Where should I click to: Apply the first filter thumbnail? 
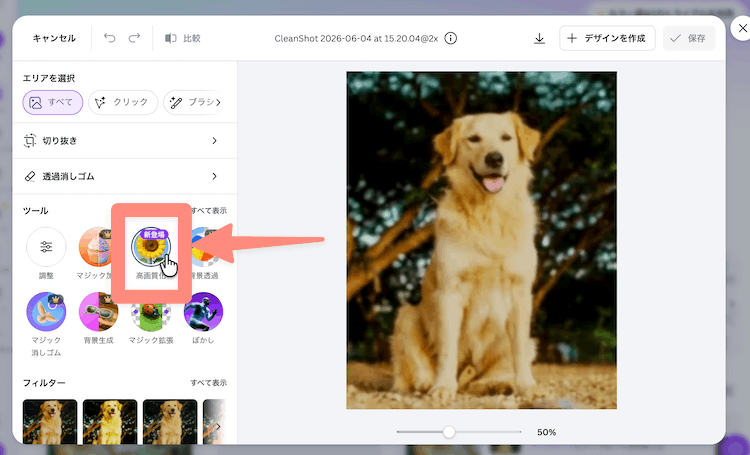[50, 422]
